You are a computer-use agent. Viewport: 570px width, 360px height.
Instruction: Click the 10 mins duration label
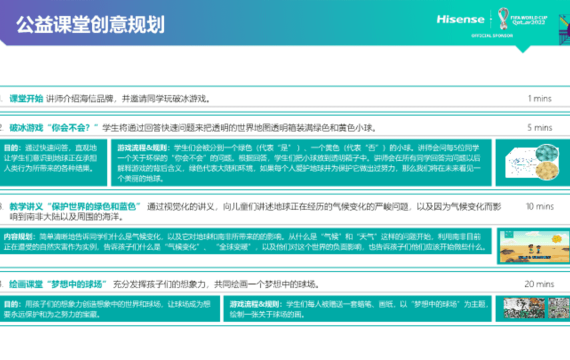pos(540,207)
